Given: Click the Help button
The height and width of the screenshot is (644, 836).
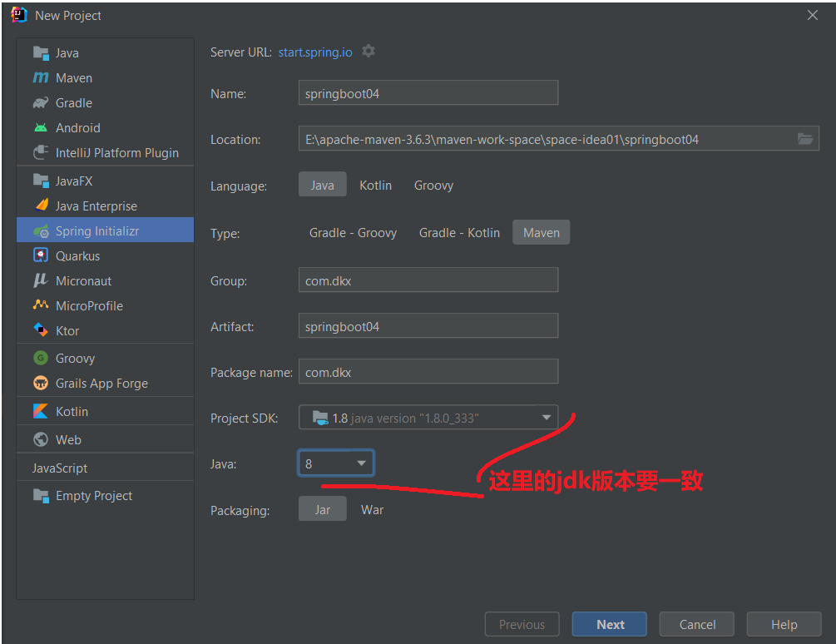Looking at the screenshot, I should pyautogui.click(x=784, y=624).
